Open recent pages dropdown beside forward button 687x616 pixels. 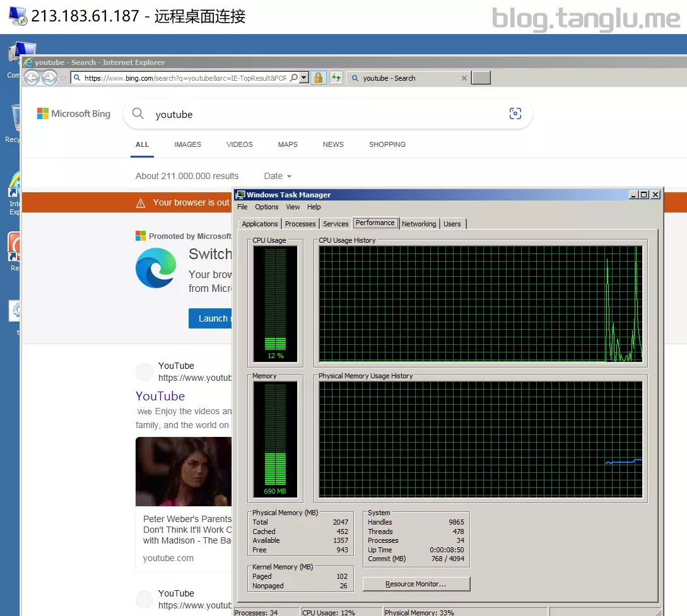(x=63, y=78)
